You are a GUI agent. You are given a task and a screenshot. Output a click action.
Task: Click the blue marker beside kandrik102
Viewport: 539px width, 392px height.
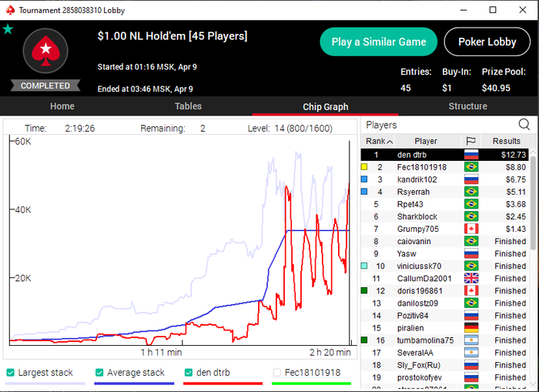point(364,179)
